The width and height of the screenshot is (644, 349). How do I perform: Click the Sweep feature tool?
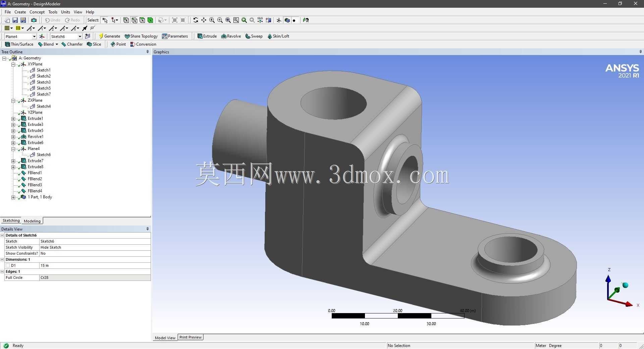click(254, 36)
